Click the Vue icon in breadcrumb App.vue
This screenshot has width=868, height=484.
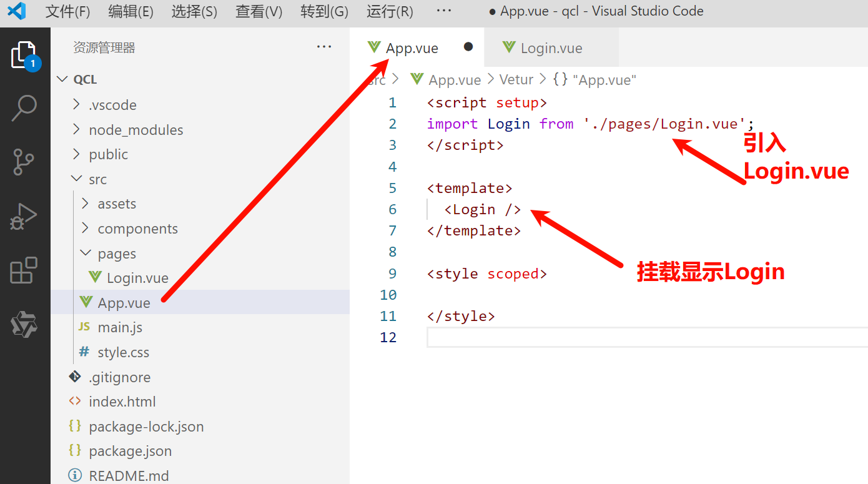[x=417, y=79]
